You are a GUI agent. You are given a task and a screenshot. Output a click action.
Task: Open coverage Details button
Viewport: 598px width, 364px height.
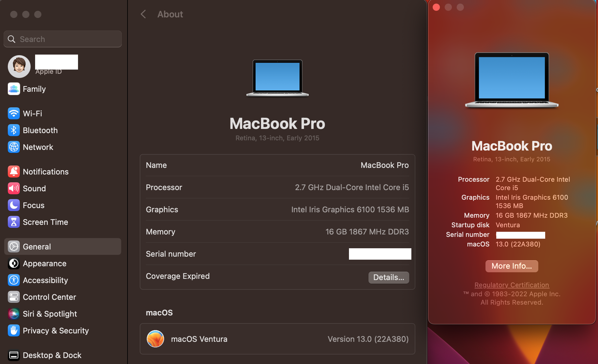389,277
